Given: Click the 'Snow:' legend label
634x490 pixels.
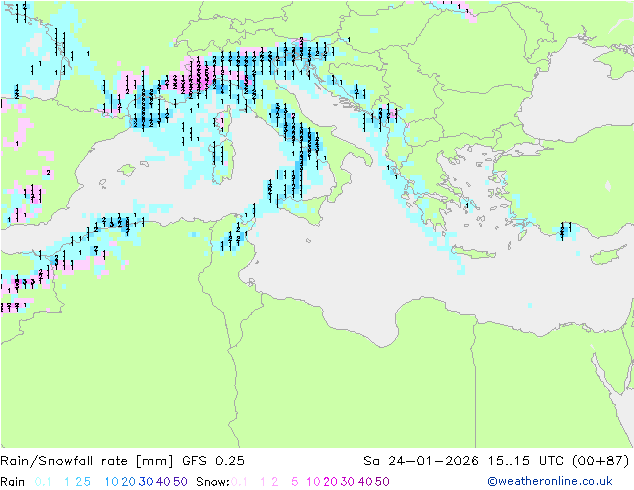Looking at the screenshot, I should [213, 482].
